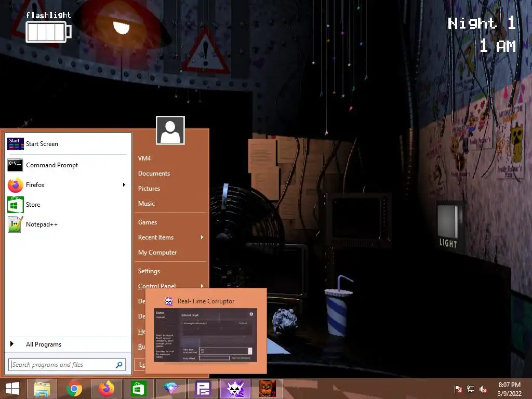The image size is (532, 399).
Task: Open My Computer from the start menu
Action: point(157,252)
